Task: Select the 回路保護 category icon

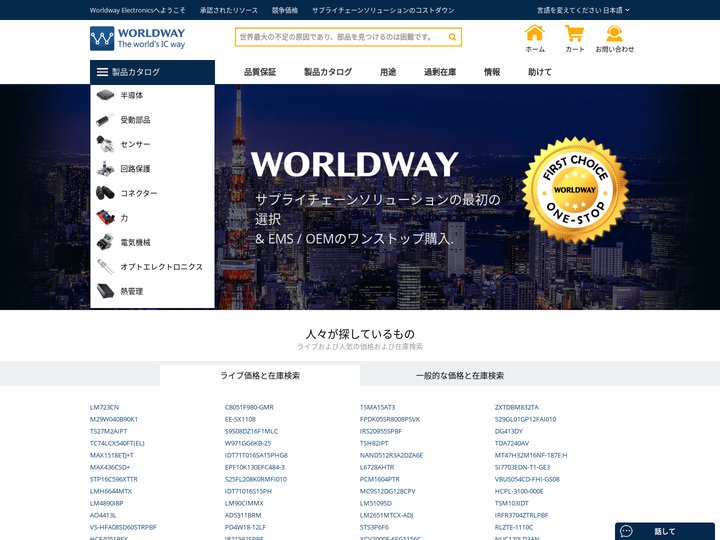Action: [x=105, y=169]
